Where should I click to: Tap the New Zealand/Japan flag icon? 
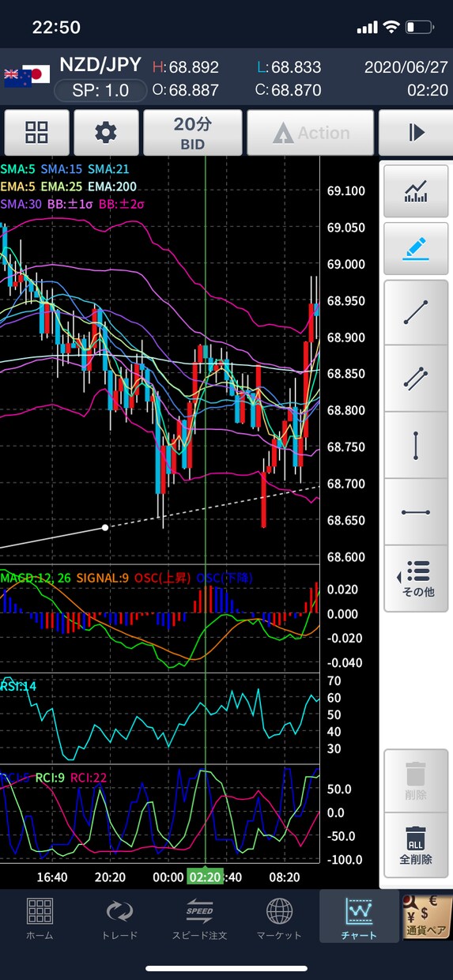[27, 75]
